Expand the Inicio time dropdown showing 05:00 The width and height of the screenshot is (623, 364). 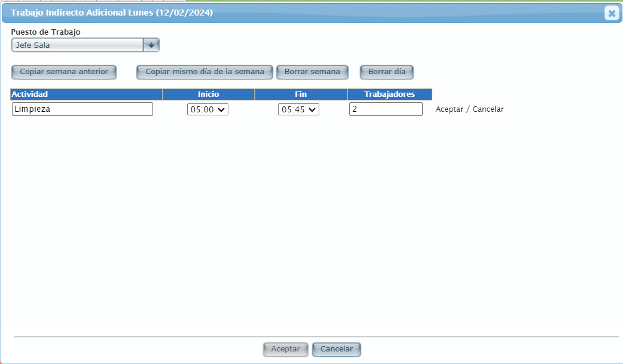tap(207, 110)
